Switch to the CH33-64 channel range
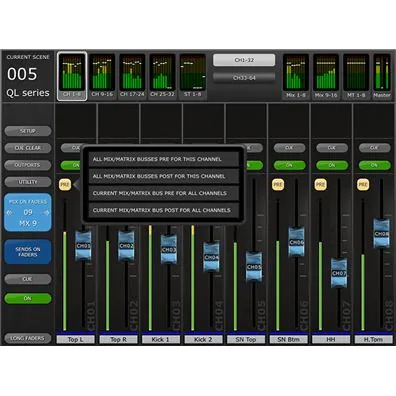 coord(244,78)
